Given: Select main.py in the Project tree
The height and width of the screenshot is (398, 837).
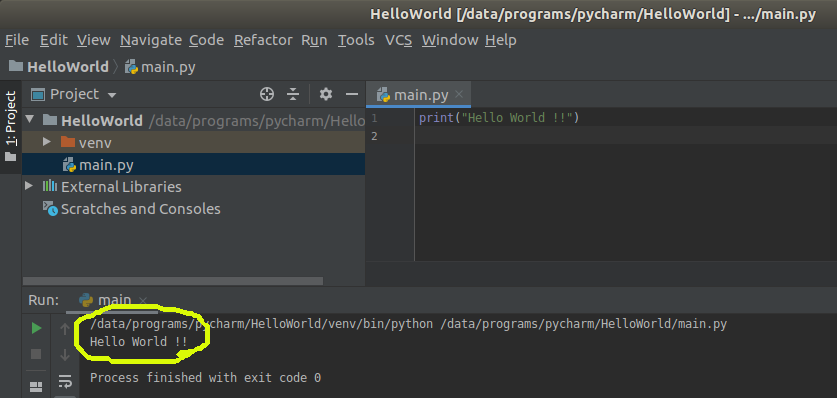Looking at the screenshot, I should tap(193, 165).
